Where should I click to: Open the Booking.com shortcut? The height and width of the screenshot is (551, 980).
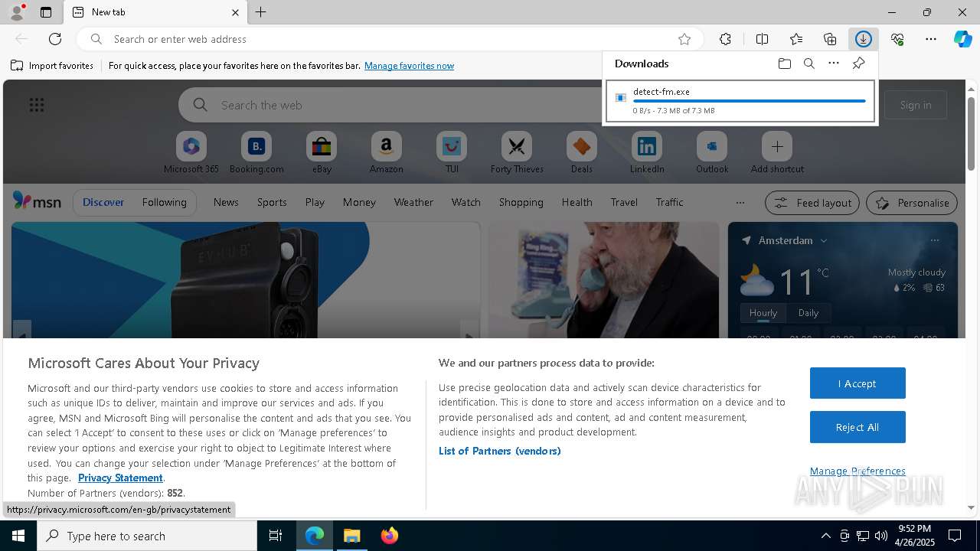click(x=256, y=153)
